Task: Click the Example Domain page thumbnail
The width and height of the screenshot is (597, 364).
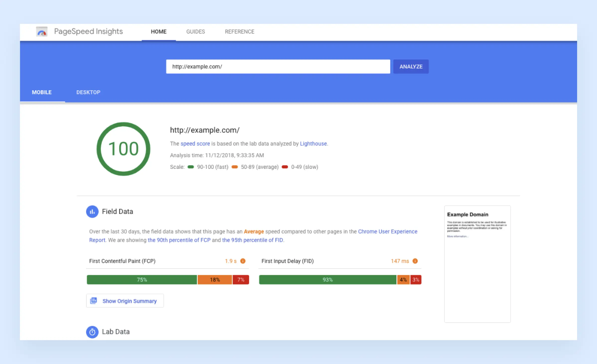Action: (x=477, y=264)
